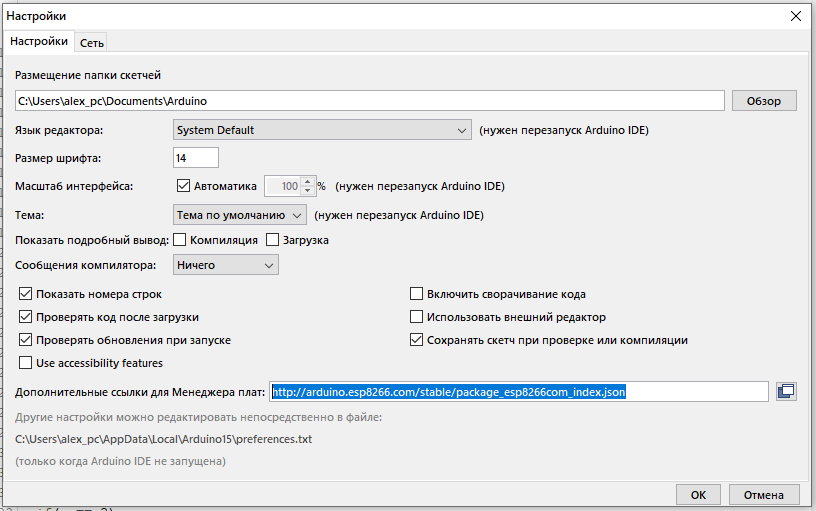Click the Обзор browse button

coord(764,101)
